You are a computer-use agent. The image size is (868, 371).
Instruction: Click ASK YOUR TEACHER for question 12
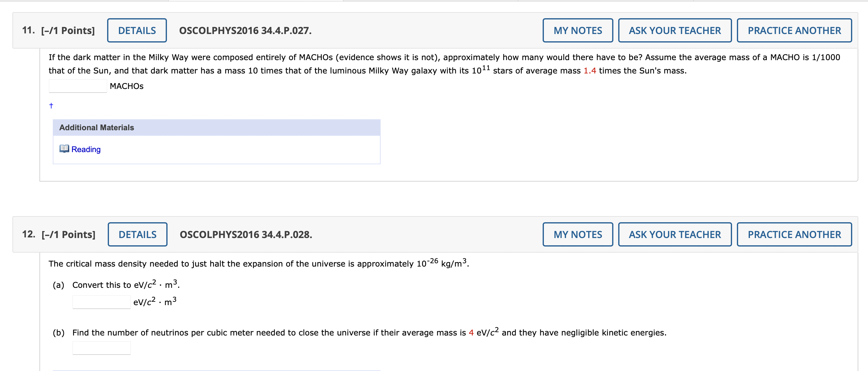coord(675,234)
